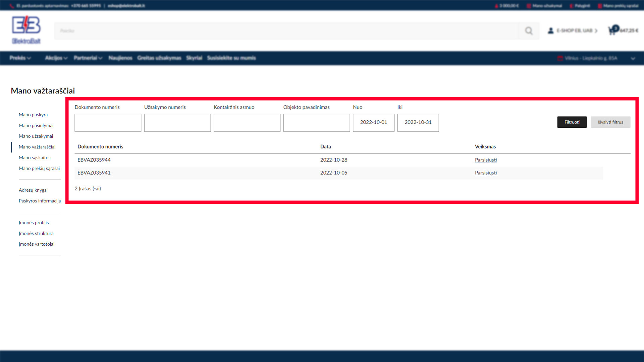Open the shopping cart icon

(612, 31)
